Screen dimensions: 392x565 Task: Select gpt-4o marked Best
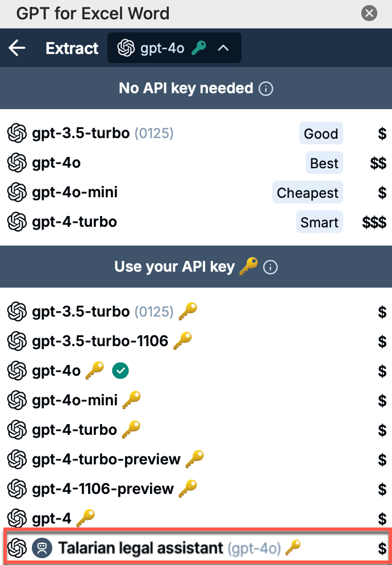click(x=196, y=163)
